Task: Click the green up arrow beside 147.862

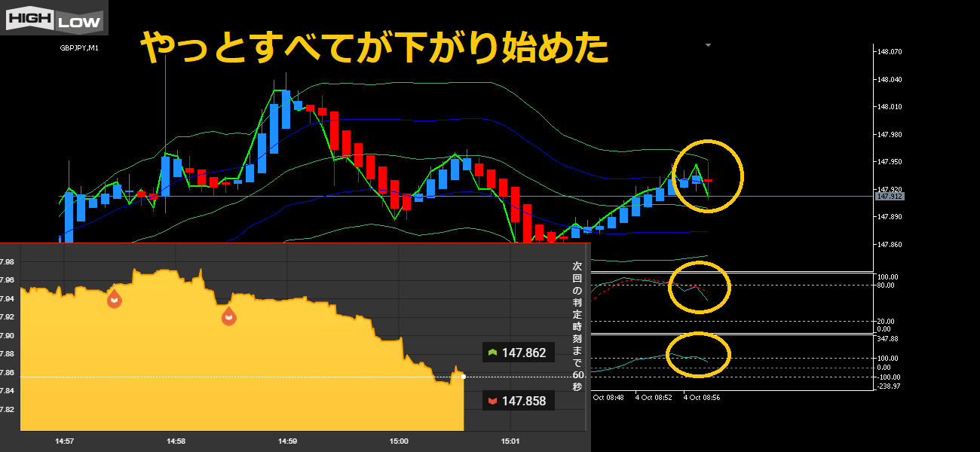Action: click(493, 353)
